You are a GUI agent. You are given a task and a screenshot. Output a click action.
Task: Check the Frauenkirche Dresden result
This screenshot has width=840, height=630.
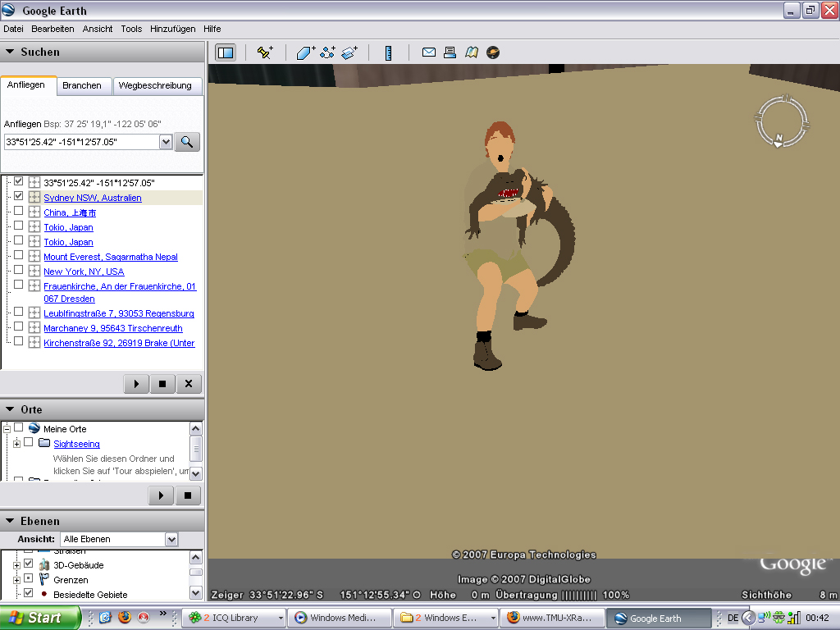(18, 285)
